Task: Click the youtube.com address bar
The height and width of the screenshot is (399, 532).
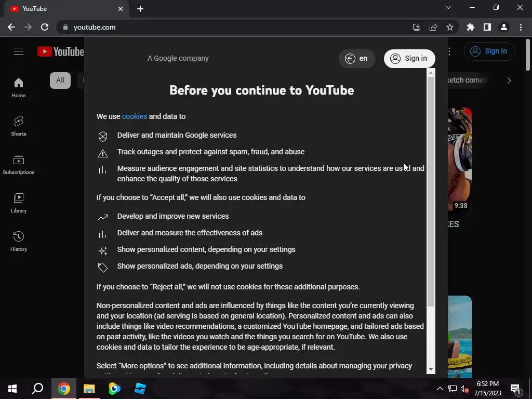Action: 234,27
